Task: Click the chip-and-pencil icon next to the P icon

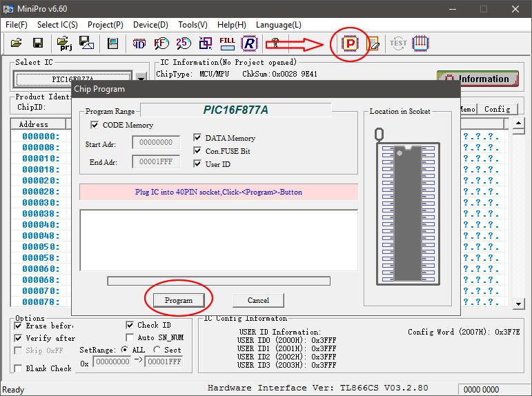Action: (x=373, y=43)
